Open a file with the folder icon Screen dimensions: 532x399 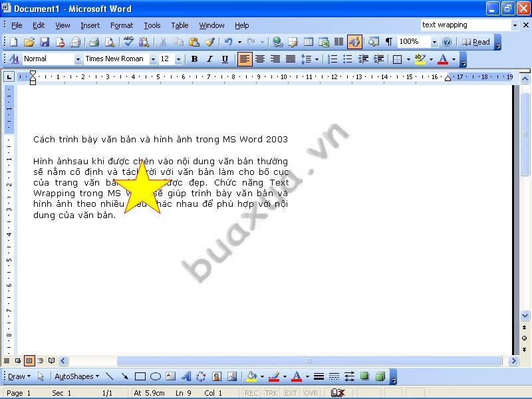(29, 42)
